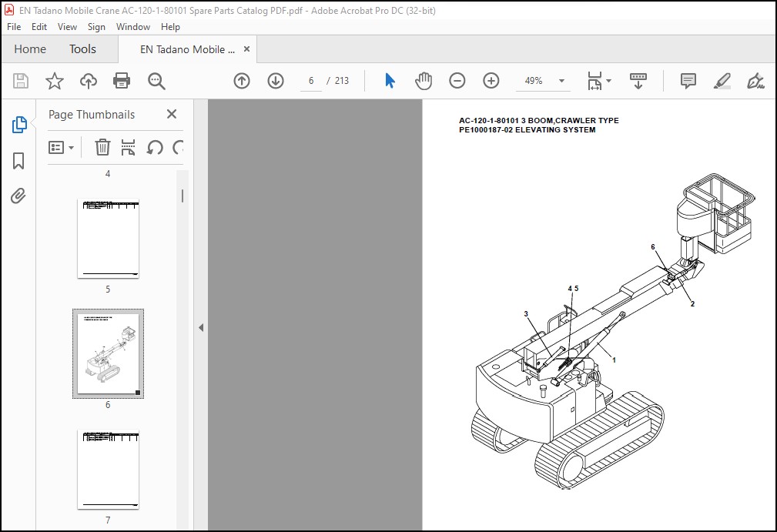777x532 pixels.
Task: Delete selected page with trash icon
Action: 102,147
